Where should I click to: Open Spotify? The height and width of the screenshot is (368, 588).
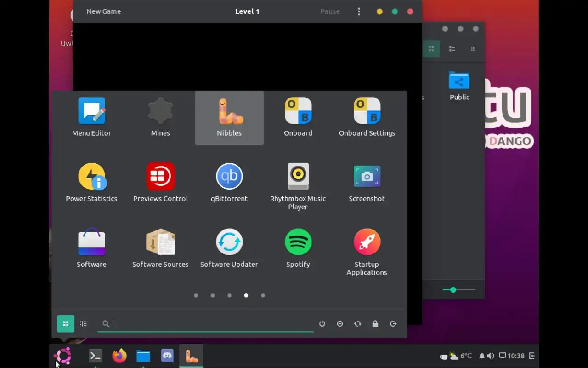[x=298, y=248]
